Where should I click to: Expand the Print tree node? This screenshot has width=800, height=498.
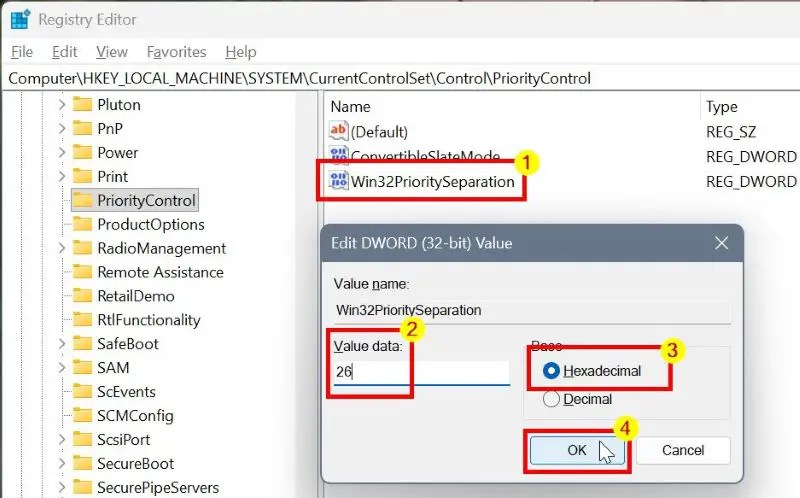pos(62,176)
